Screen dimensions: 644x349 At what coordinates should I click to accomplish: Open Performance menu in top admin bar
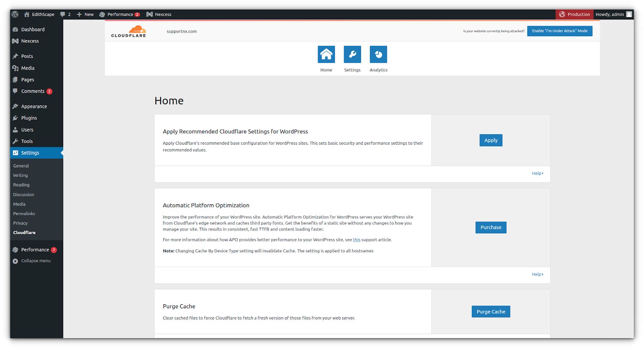click(x=120, y=14)
